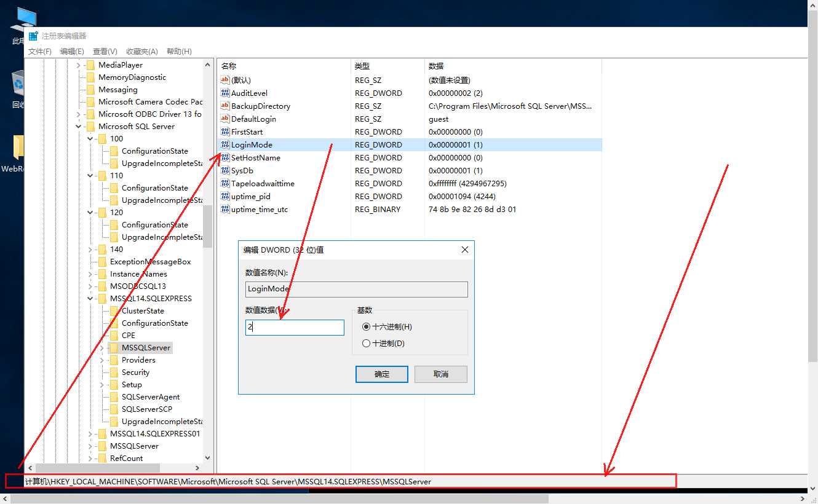Click the 数值数据 value input field
This screenshot has height=504, width=818.
tap(295, 328)
